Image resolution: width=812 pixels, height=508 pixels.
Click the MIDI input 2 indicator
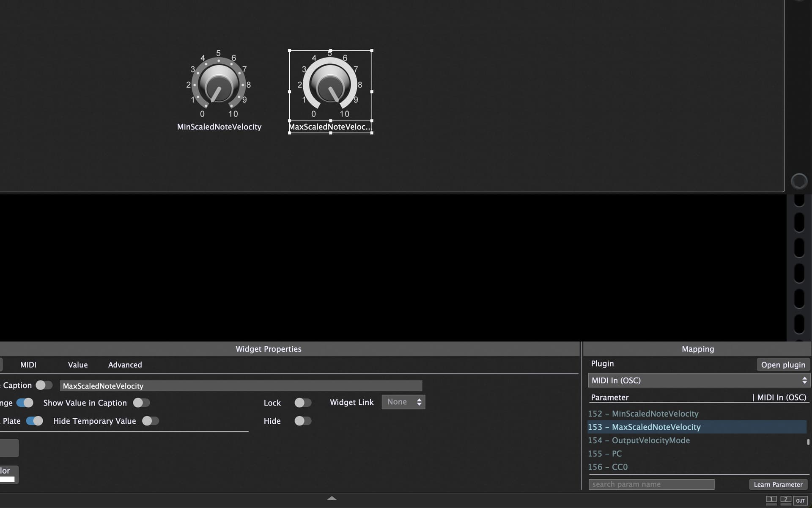coord(785,500)
